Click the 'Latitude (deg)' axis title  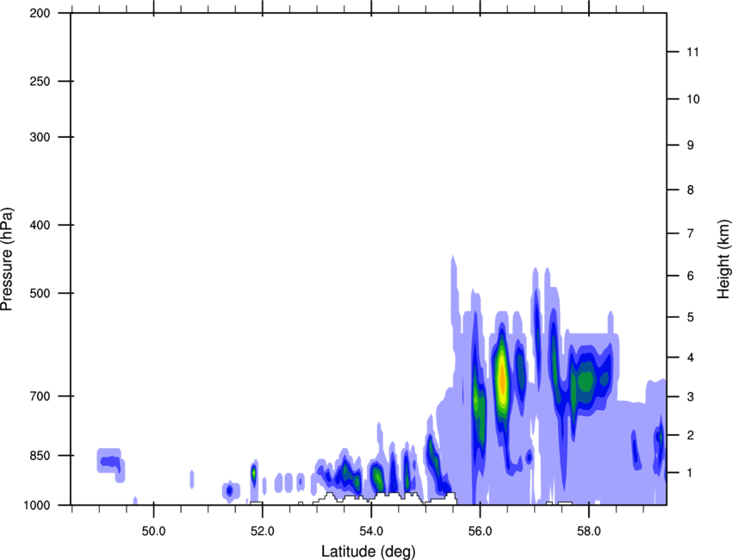(x=369, y=551)
